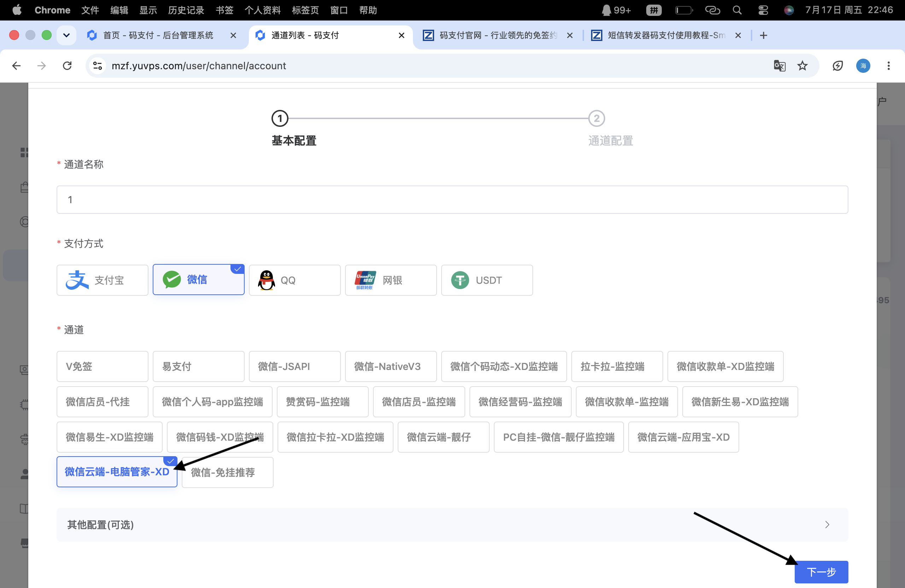Open the 帮助 menu
Viewport: 905px width, 588px height.
coord(368,10)
